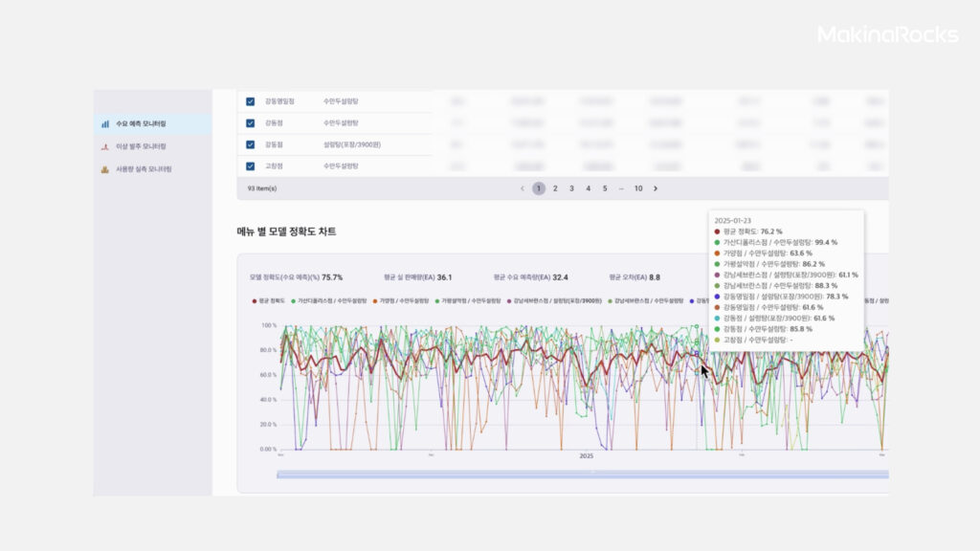Toggle 가양점 / 수만두설렁탕 legend marker

point(375,300)
